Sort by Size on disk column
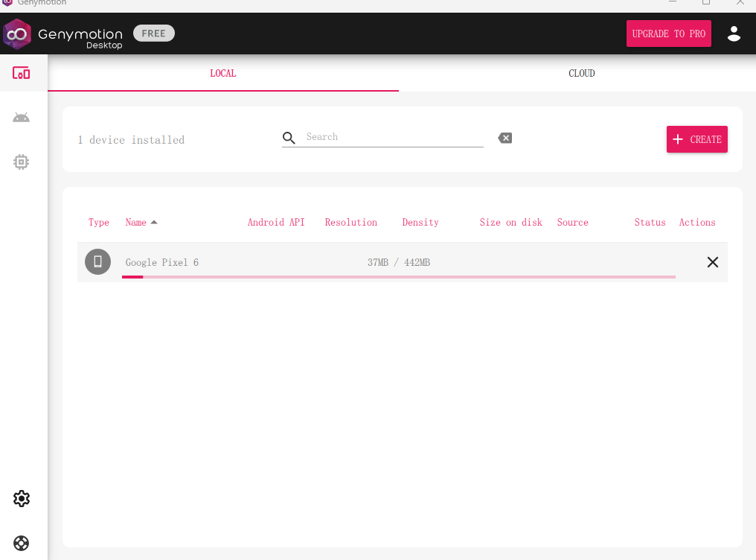 coord(510,223)
